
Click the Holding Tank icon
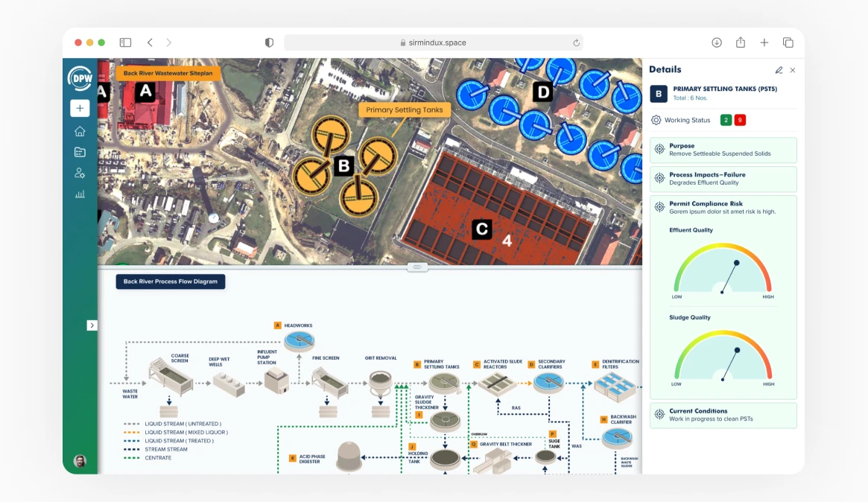point(445,460)
